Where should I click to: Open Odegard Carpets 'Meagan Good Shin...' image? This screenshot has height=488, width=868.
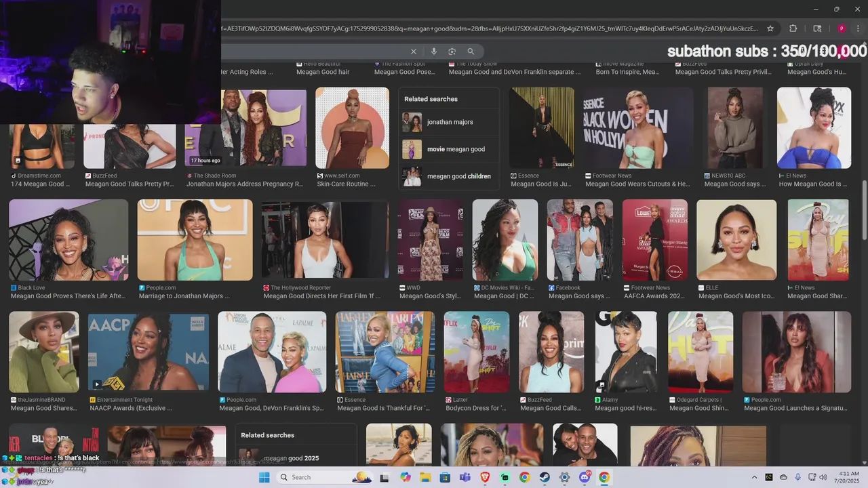tap(701, 352)
